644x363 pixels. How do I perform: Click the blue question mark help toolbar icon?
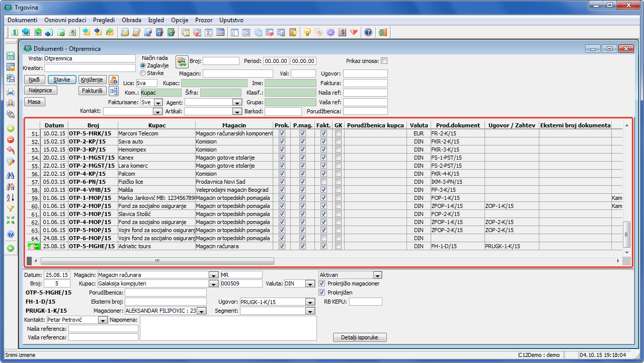point(368,32)
